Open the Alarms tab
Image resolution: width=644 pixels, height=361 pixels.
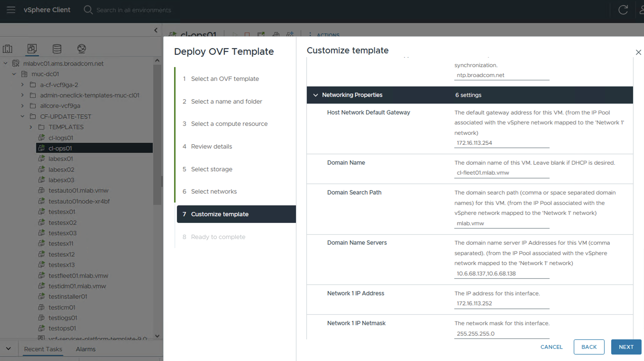tap(86, 349)
